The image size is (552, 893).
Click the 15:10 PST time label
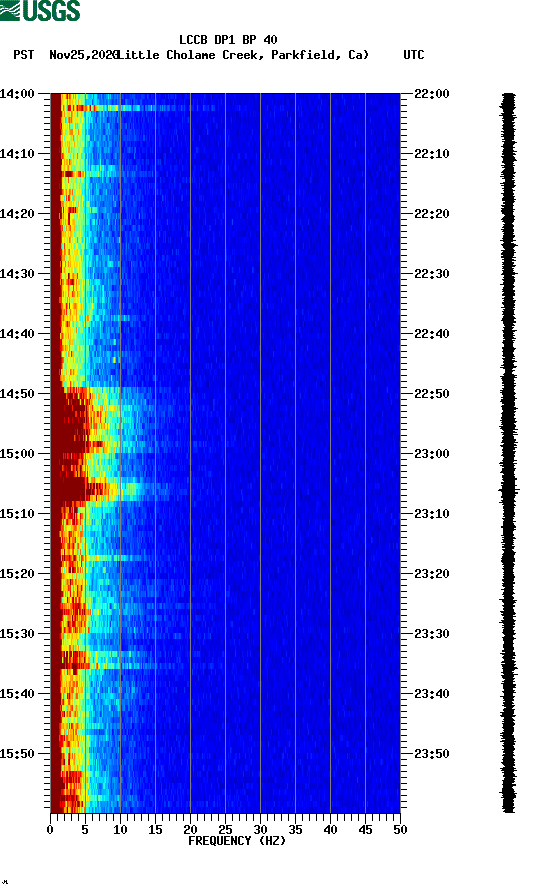[x=17, y=514]
